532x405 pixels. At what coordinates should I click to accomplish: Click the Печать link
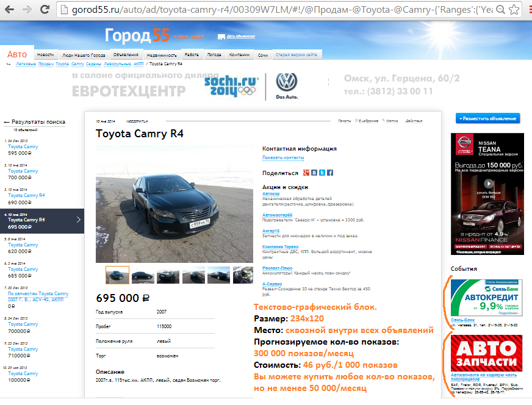coord(344,121)
